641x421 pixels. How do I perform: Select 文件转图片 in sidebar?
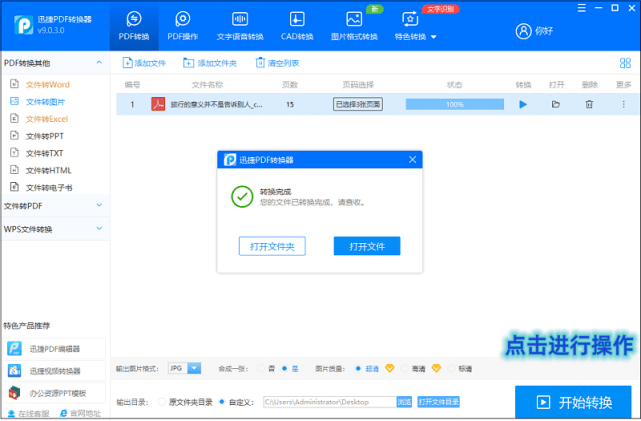45,102
